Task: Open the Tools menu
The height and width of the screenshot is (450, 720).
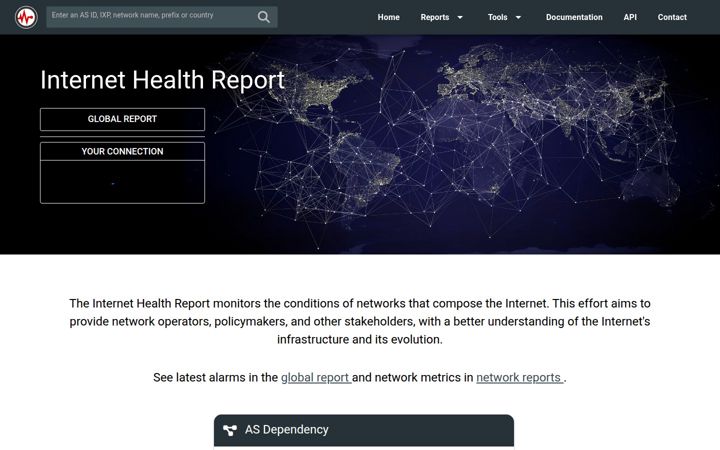Action: (497, 17)
